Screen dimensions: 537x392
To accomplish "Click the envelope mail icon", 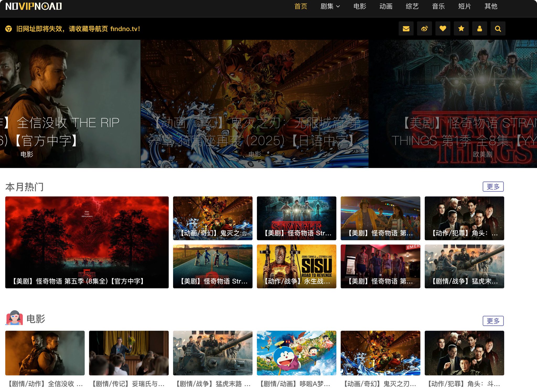I will [406, 29].
